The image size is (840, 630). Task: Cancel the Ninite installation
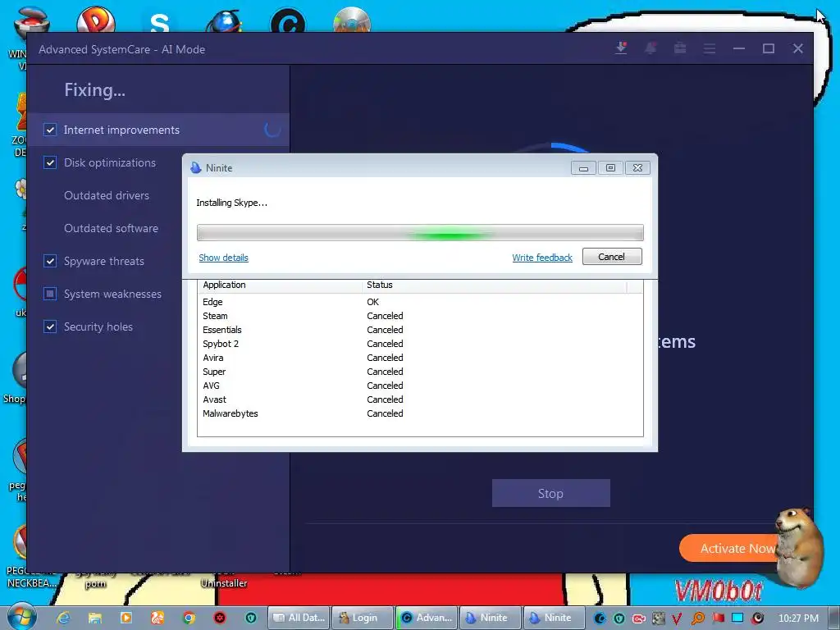click(x=612, y=257)
